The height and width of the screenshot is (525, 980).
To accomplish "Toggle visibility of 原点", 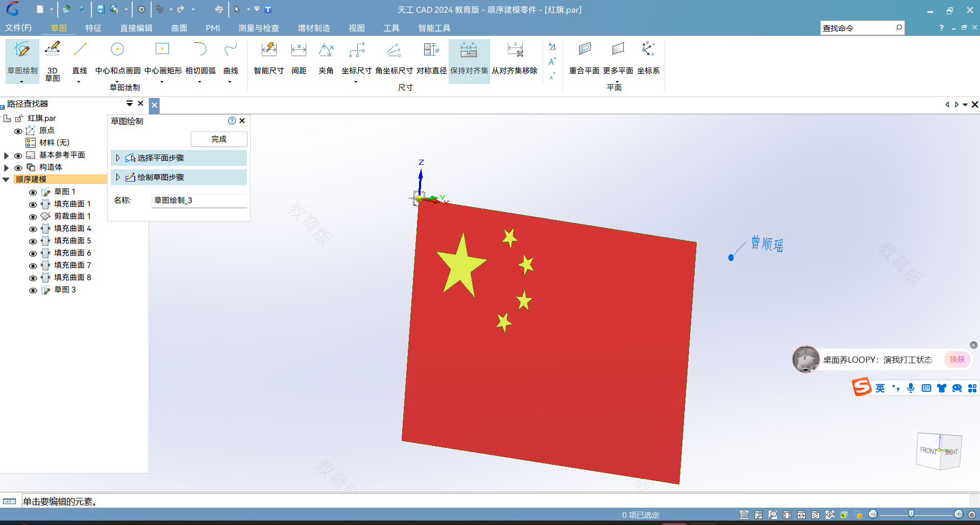I will [18, 131].
